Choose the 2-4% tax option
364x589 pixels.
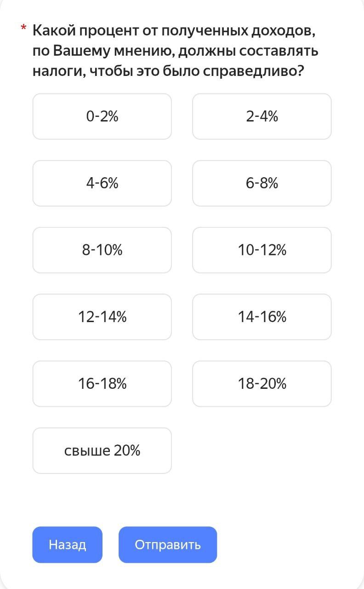coord(262,116)
